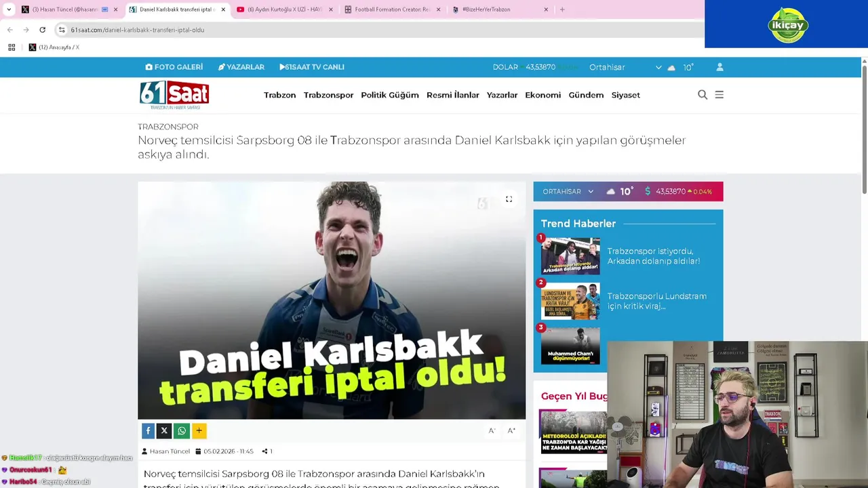Open 'Trabzonsporlu Lundstram için kritik viraj' headline
The width and height of the screenshot is (868, 488).
pyautogui.click(x=656, y=301)
